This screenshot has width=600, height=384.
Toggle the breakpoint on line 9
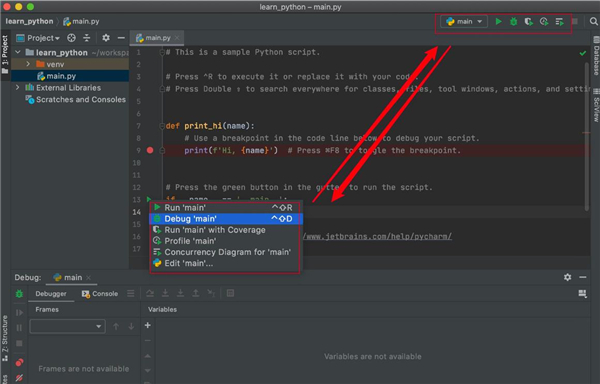(150, 150)
